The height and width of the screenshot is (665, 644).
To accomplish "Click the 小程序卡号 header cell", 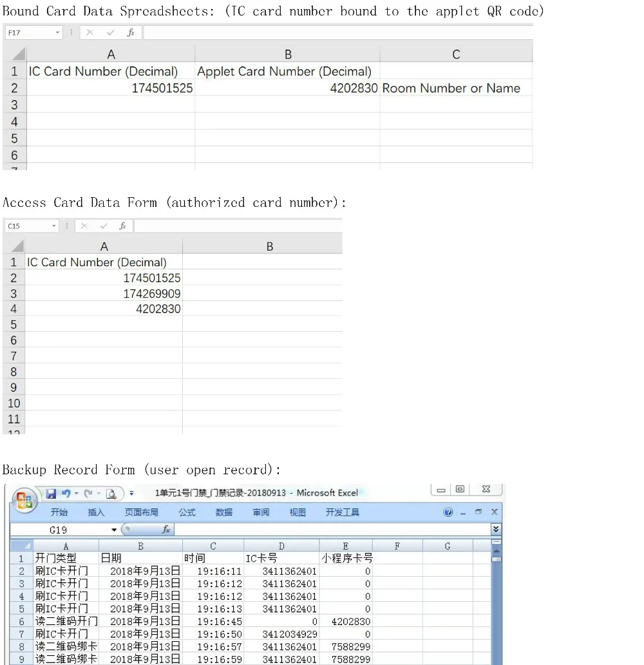I will click(346, 557).
